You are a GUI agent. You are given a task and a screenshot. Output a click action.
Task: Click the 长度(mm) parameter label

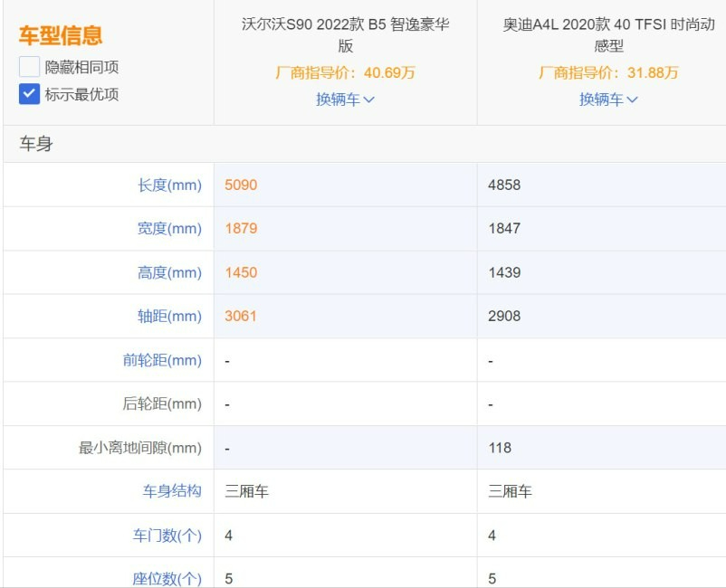pos(169,185)
